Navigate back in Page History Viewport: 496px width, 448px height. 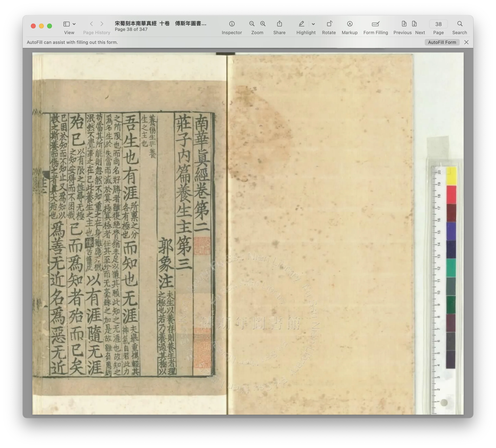click(92, 24)
